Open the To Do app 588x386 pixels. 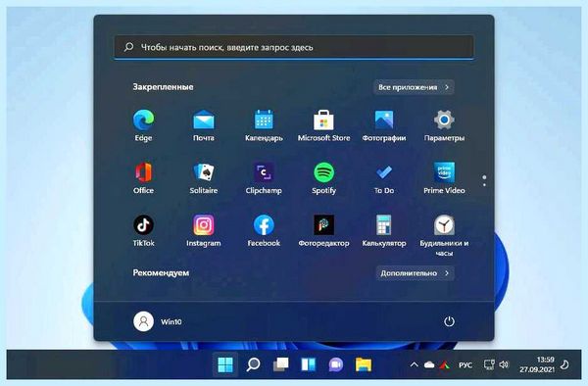point(384,178)
